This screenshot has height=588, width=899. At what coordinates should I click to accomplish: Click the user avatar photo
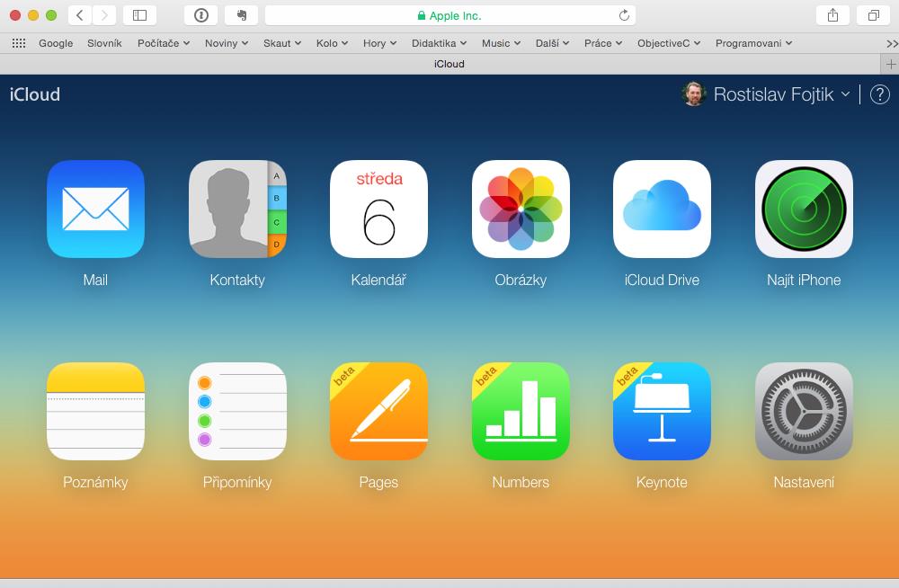694,94
